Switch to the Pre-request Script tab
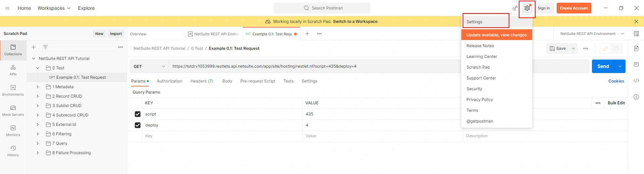Image resolution: width=644 pixels, height=174 pixels. 258,81
